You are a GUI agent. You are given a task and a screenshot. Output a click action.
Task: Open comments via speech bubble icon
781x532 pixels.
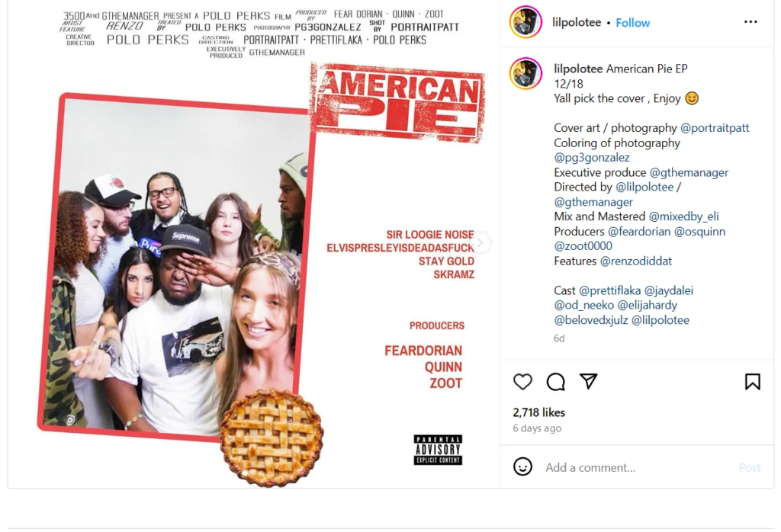point(555,382)
